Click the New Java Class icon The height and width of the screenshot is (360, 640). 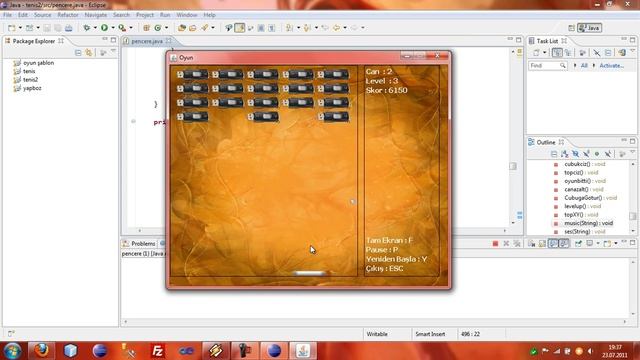[x=158, y=28]
